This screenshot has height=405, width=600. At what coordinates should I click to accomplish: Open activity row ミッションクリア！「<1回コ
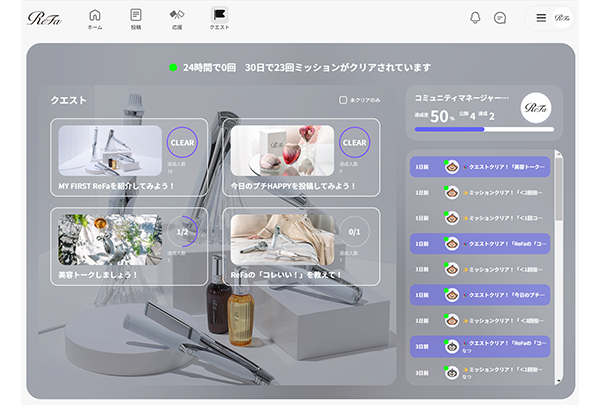point(480,218)
